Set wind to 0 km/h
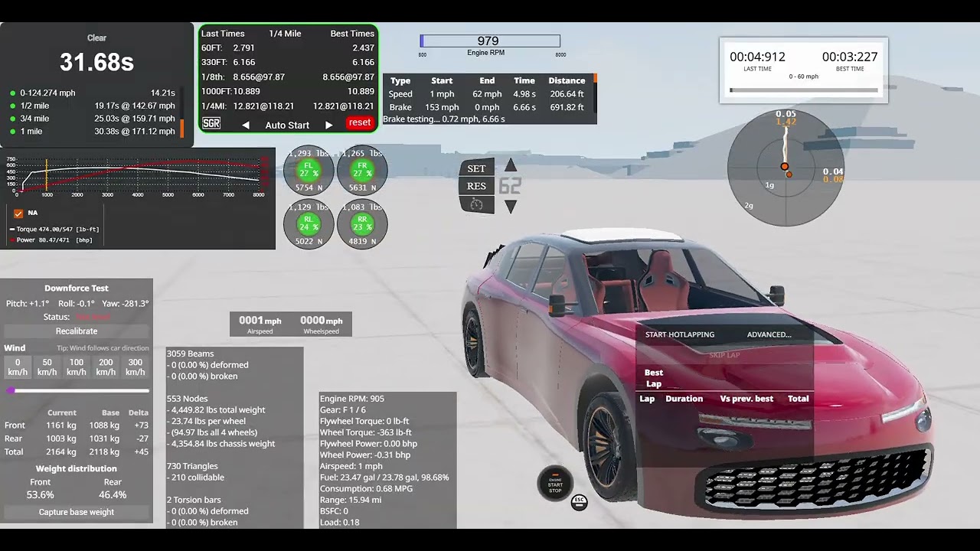Screen dimensions: 980x551 (x=18, y=367)
